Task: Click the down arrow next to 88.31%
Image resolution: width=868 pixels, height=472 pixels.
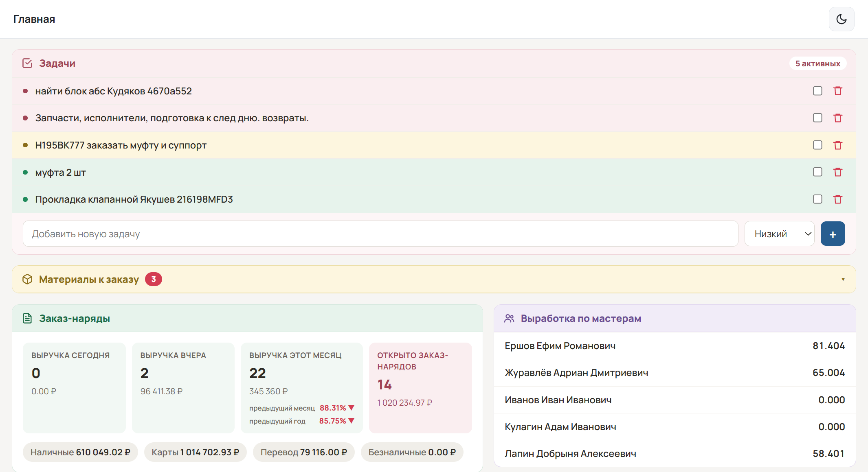Action: tap(352, 408)
